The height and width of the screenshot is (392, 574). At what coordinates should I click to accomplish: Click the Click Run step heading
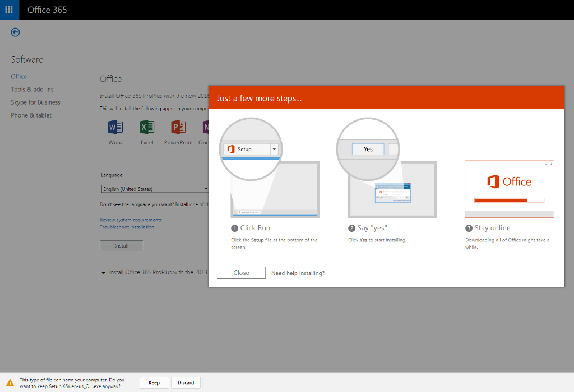click(255, 228)
